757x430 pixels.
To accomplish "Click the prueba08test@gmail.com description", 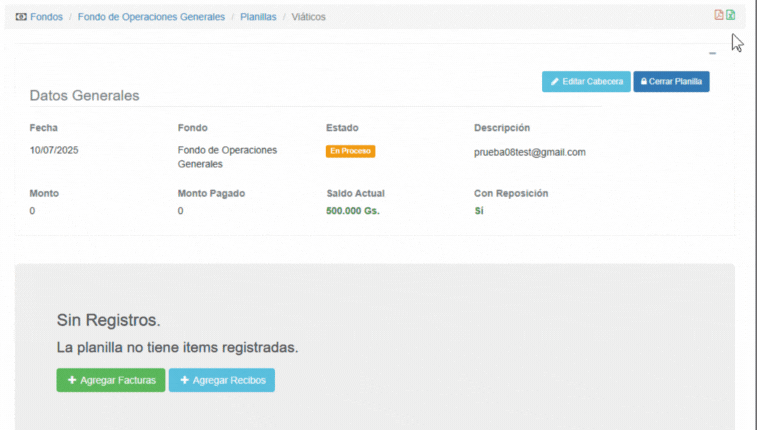I will coord(530,152).
